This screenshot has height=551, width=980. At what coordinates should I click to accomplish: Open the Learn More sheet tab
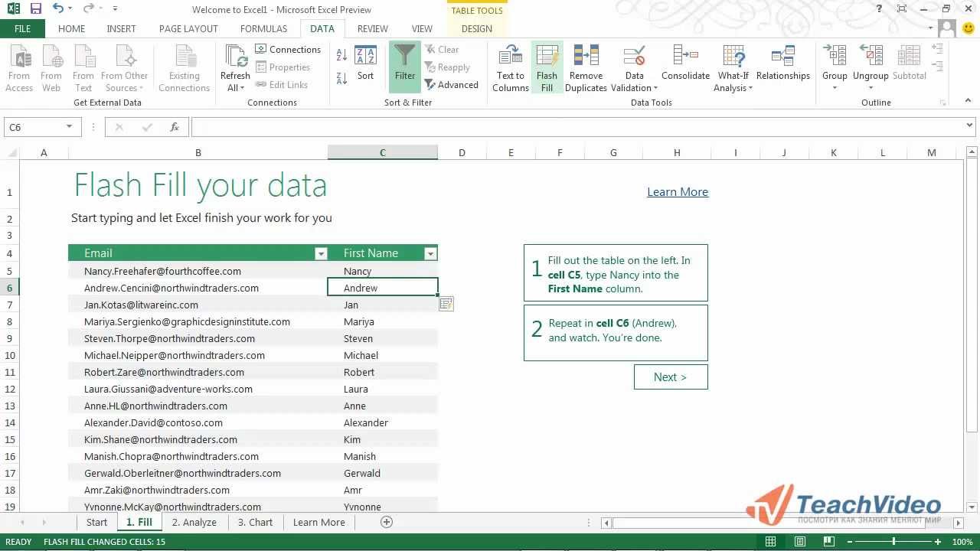click(x=318, y=522)
